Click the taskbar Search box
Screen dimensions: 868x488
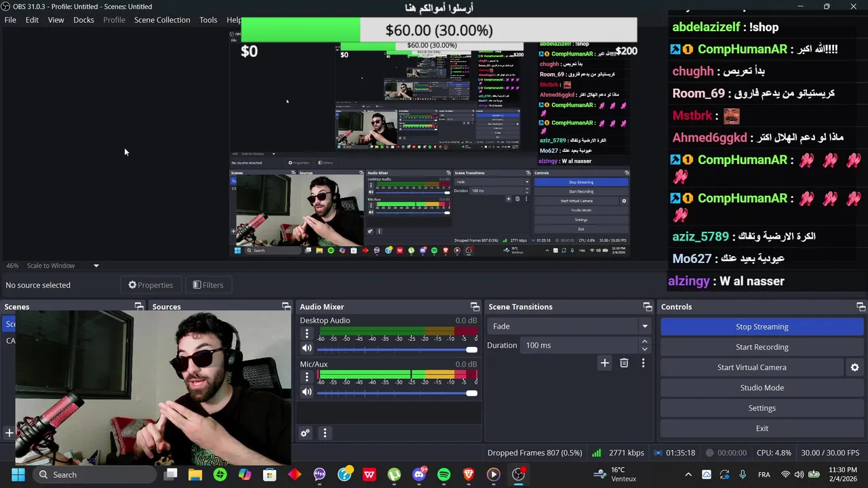point(94,474)
